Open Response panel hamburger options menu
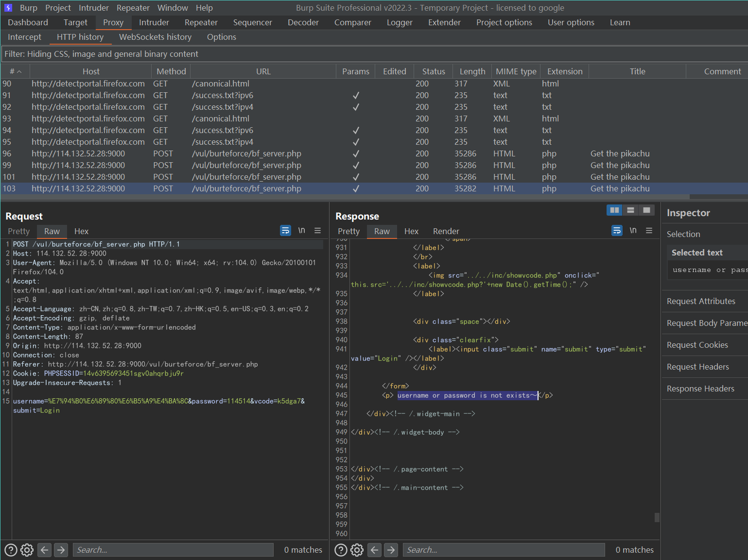 649,231
